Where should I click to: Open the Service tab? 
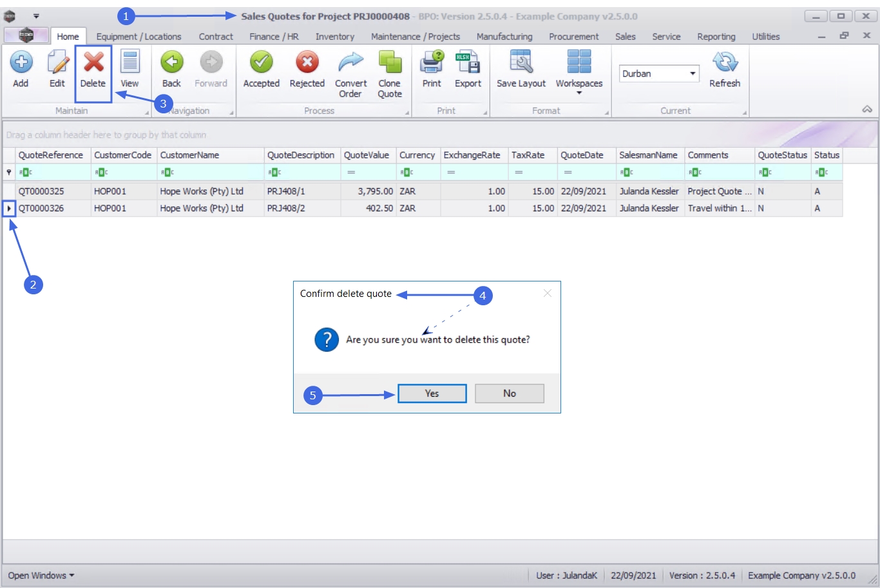coord(666,37)
